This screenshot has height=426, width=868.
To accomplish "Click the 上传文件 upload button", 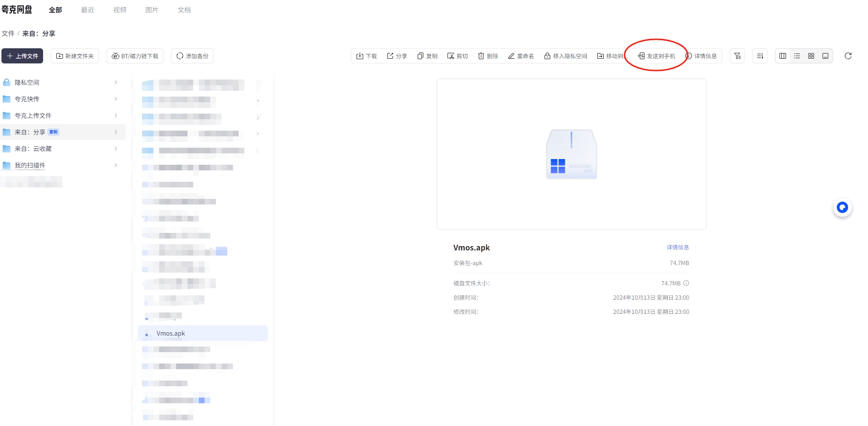I will (22, 56).
